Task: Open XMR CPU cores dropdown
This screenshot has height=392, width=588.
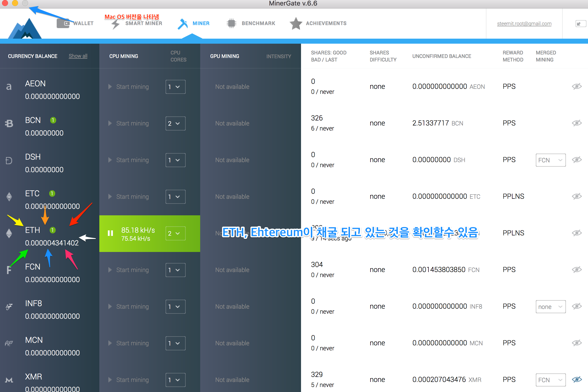Action: pyautogui.click(x=175, y=380)
